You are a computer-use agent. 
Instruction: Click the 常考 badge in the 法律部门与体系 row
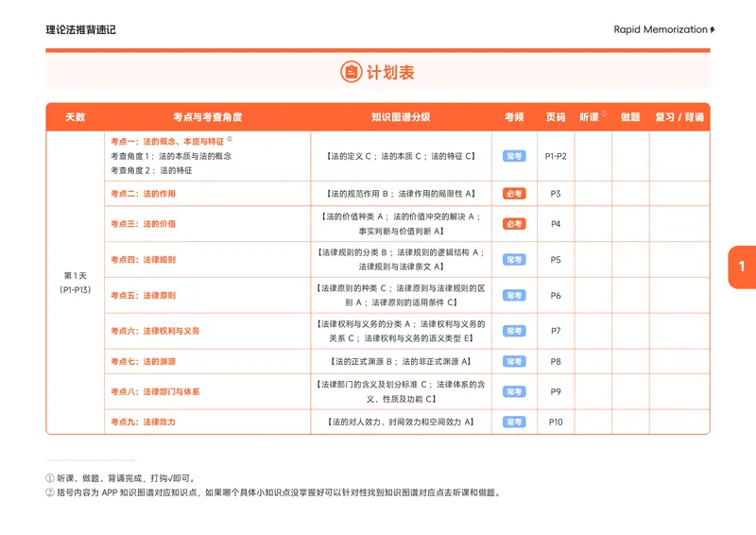[514, 391]
